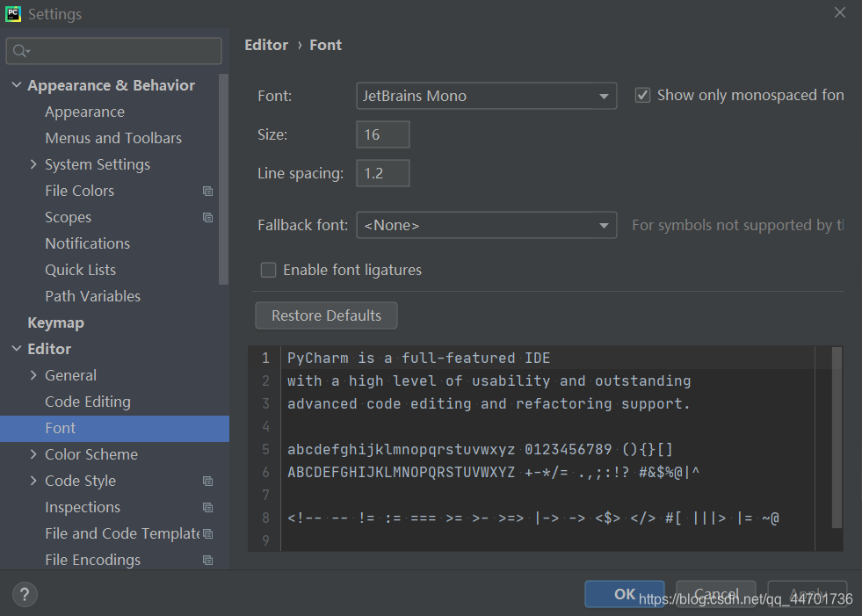Expand the Code Style node
Image resolution: width=862 pixels, height=616 pixels.
[33, 481]
